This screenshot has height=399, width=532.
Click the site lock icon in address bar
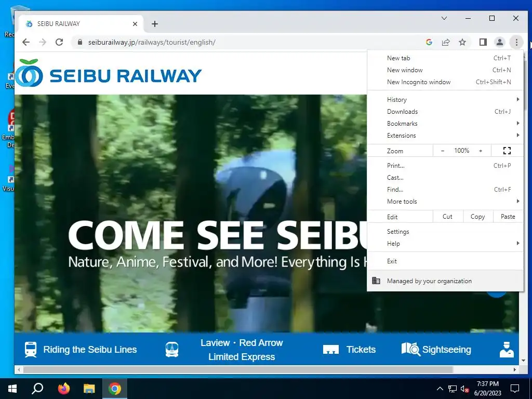[x=80, y=42]
